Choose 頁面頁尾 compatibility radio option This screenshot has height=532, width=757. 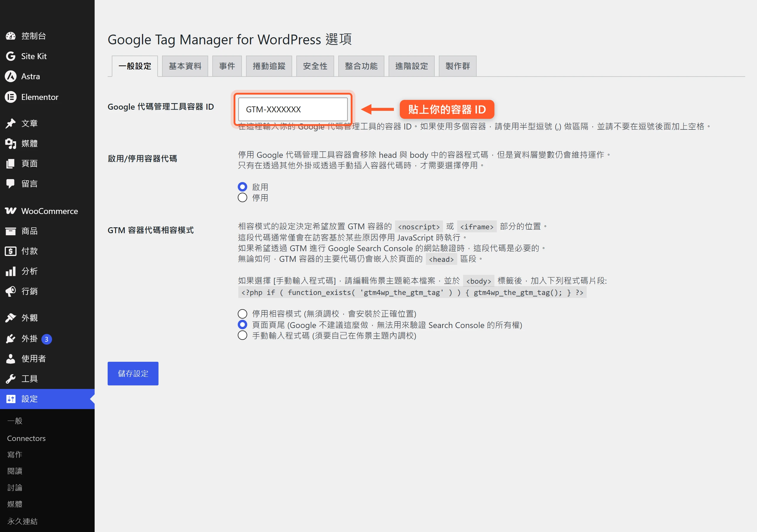click(x=242, y=325)
